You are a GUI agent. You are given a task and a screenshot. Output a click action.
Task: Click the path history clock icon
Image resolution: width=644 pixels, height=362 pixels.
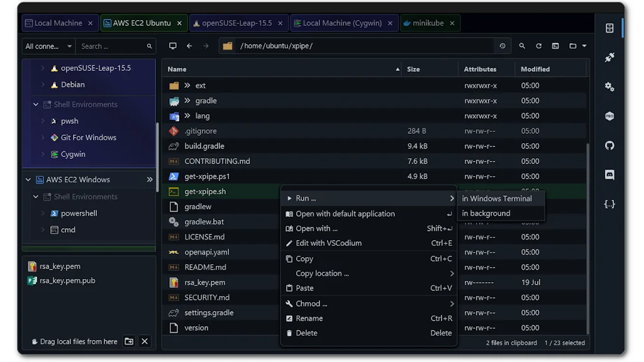pyautogui.click(x=502, y=45)
